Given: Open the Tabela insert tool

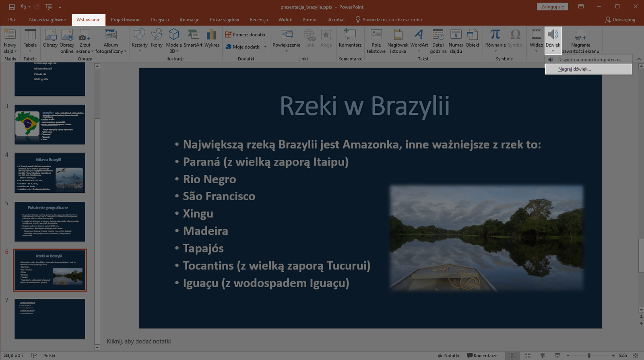Looking at the screenshot, I should pyautogui.click(x=30, y=41).
